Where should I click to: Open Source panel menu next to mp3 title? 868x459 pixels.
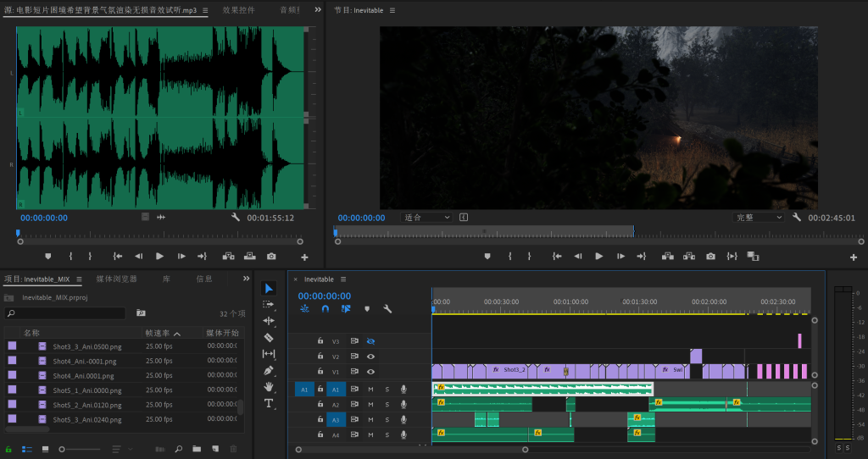[x=205, y=10]
